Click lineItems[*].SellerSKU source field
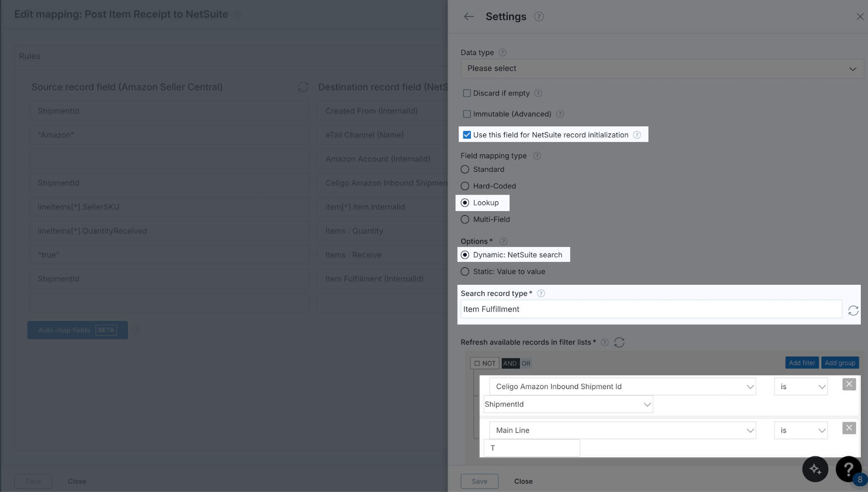This screenshot has width=868, height=492. click(169, 207)
